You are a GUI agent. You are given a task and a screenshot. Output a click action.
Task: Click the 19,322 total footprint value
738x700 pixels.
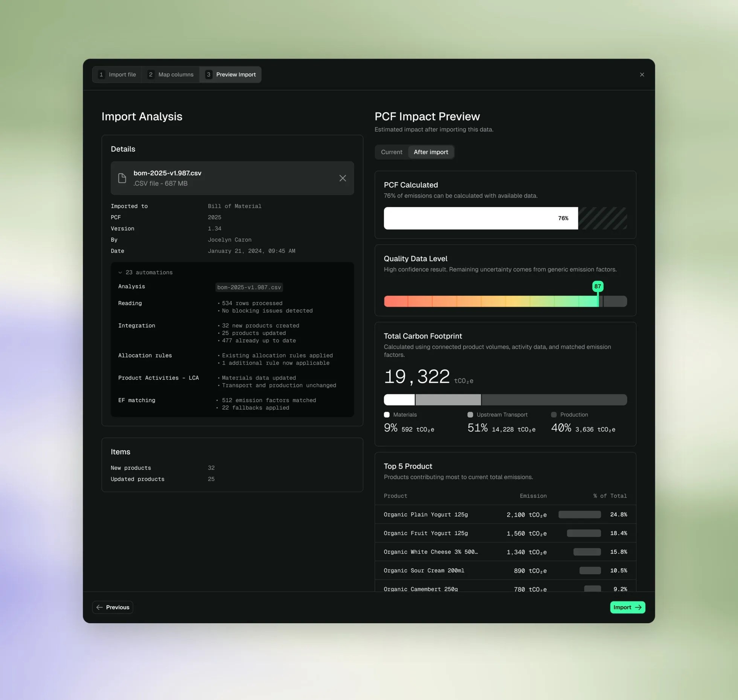pyautogui.click(x=417, y=377)
